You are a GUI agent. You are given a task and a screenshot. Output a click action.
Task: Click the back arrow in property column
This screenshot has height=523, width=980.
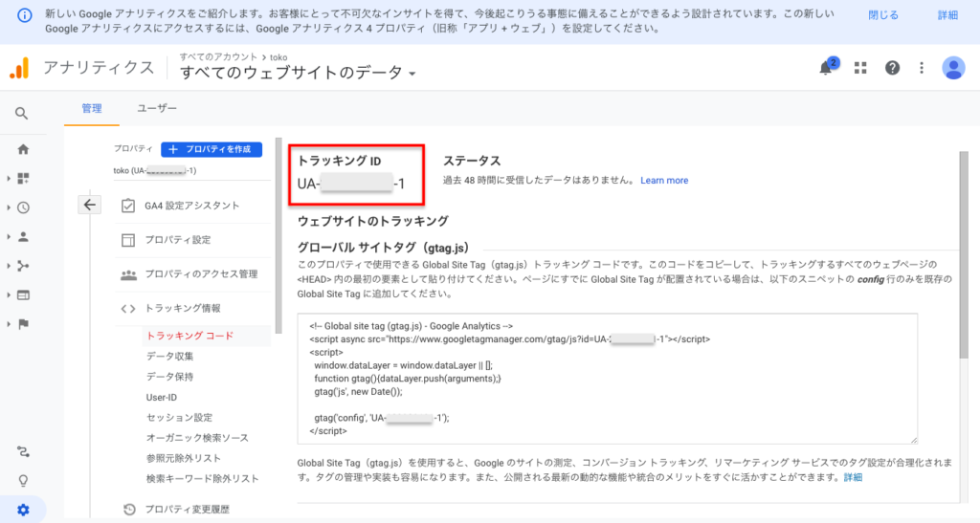pyautogui.click(x=89, y=205)
